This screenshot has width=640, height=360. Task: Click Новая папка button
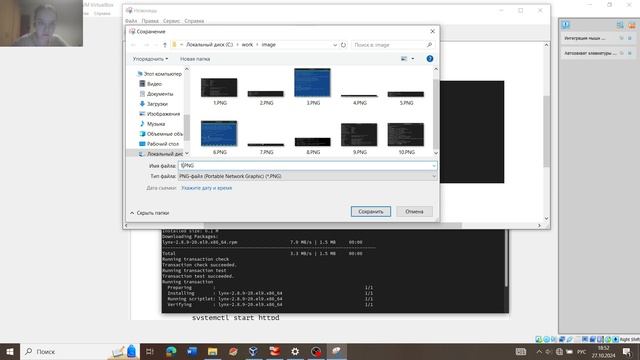click(195, 59)
